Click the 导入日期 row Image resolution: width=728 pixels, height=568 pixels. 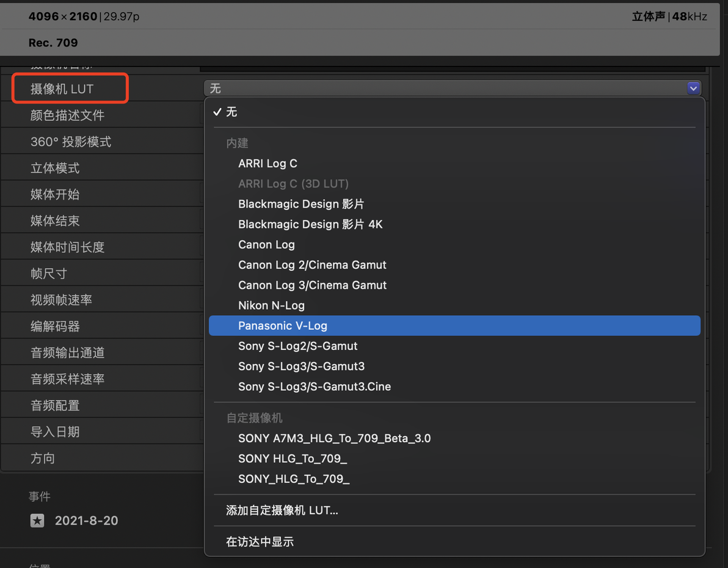click(x=102, y=432)
